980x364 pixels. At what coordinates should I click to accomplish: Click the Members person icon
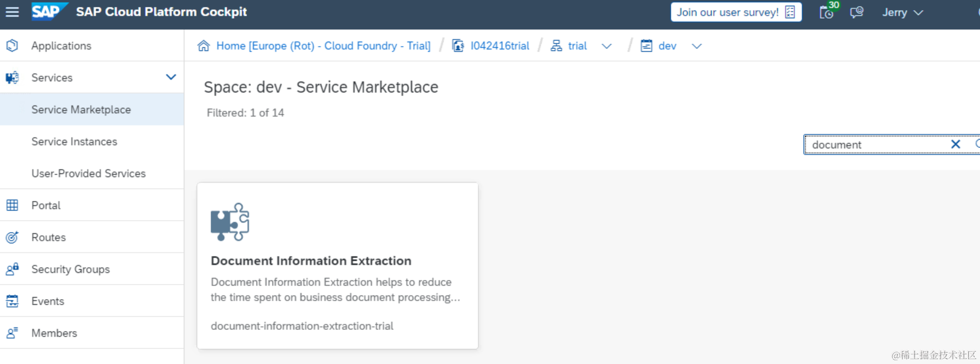(12, 333)
